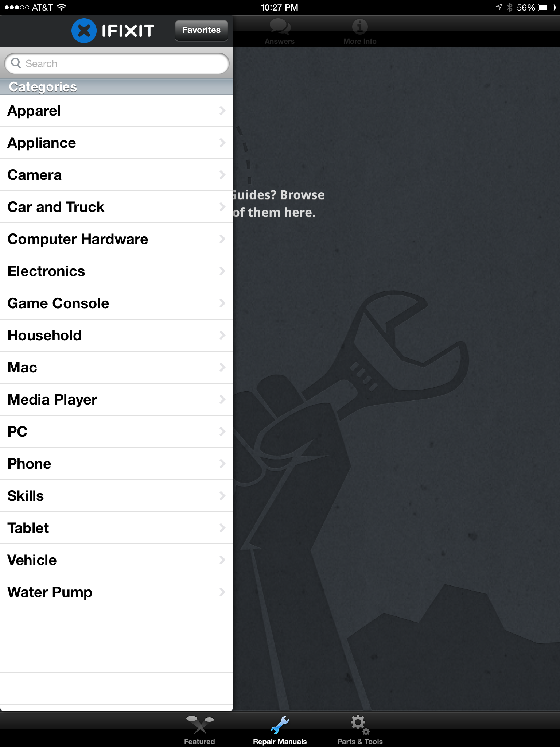Open the Game Console category
Image resolution: width=560 pixels, height=747 pixels.
point(117,303)
